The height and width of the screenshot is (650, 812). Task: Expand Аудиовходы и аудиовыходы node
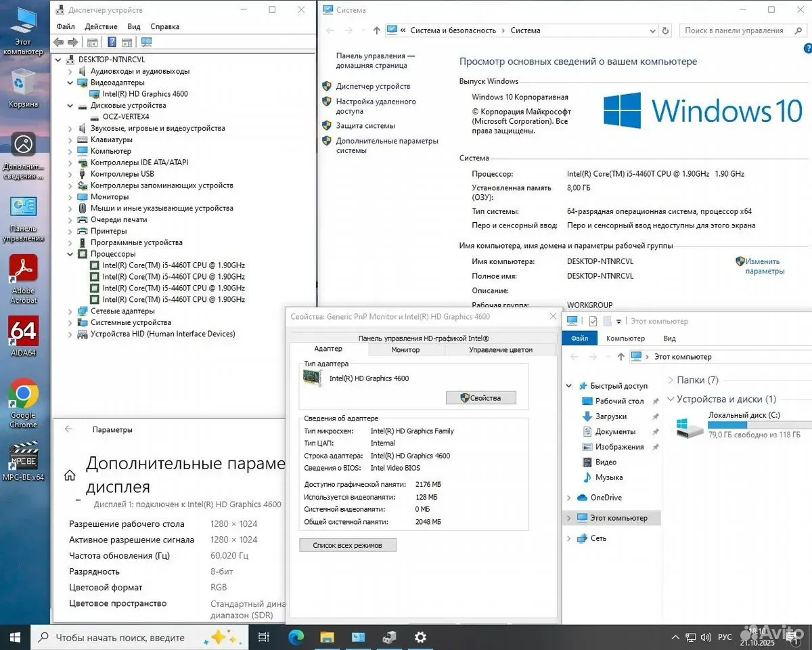coord(70,71)
